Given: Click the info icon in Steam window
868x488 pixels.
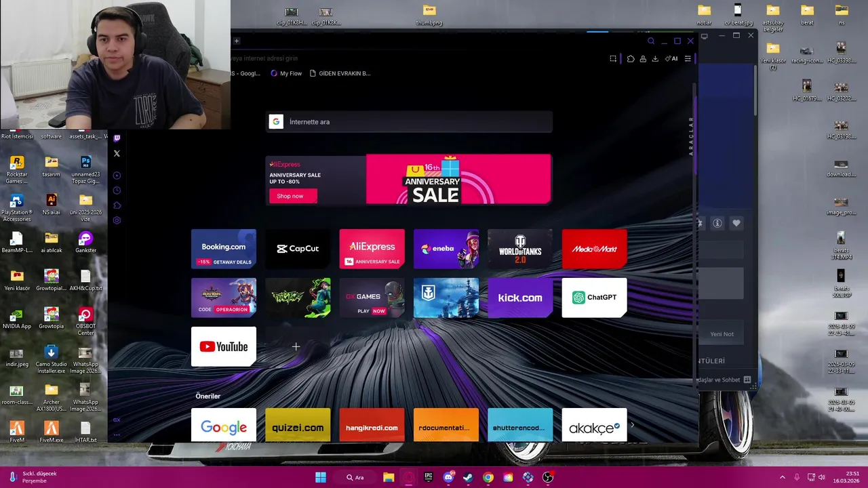Looking at the screenshot, I should click(x=717, y=223).
